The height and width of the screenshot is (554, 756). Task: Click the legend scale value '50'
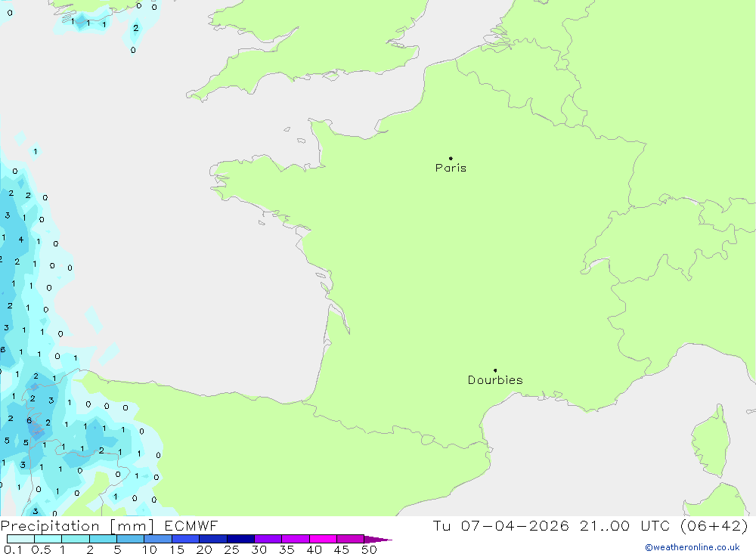coord(369,549)
